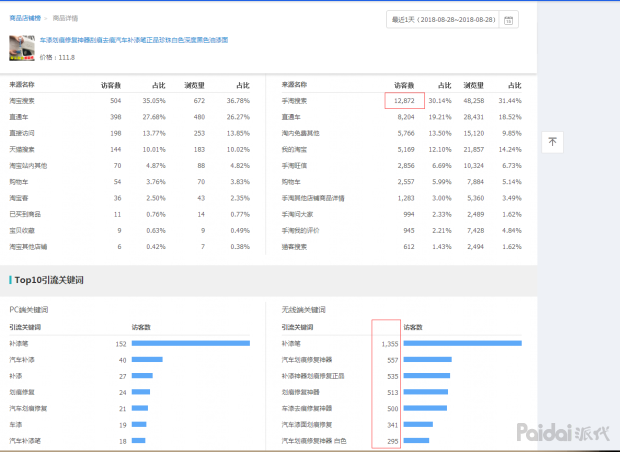Click the 12,872 visitor count value

[404, 101]
